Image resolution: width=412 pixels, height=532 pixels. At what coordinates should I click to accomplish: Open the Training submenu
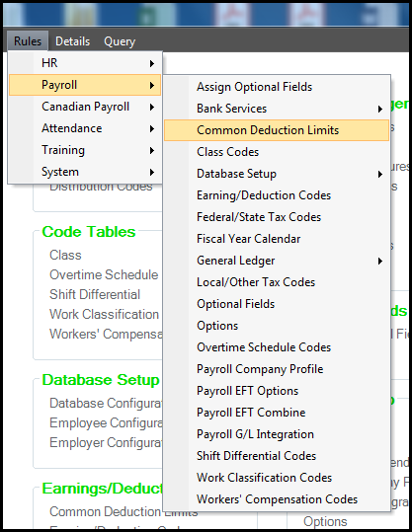(85, 150)
